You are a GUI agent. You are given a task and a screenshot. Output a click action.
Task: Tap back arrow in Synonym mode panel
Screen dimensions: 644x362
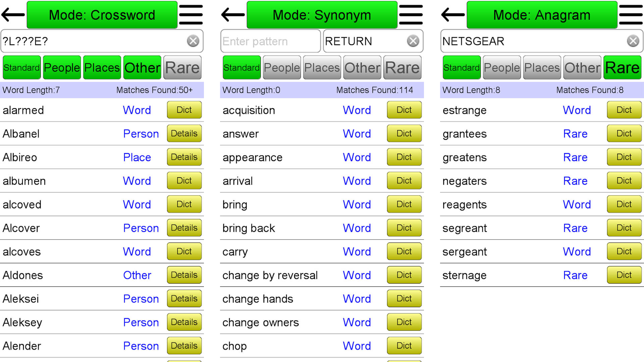233,15
